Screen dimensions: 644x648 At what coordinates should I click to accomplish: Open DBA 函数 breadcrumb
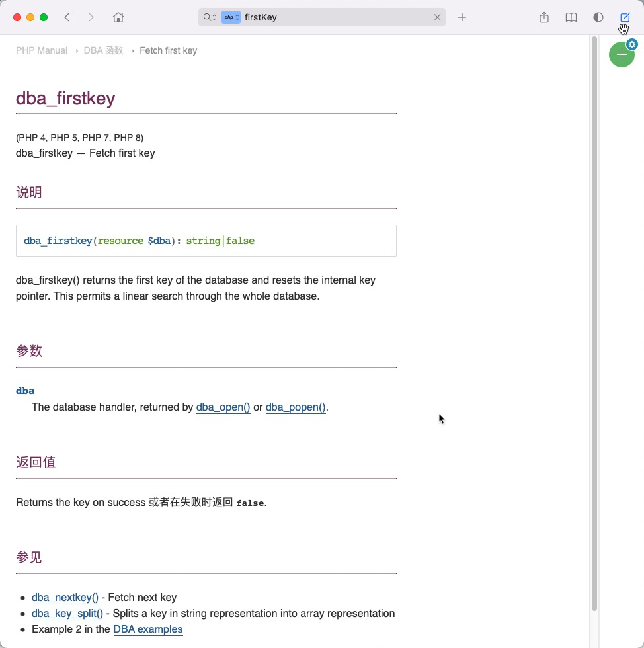click(103, 50)
